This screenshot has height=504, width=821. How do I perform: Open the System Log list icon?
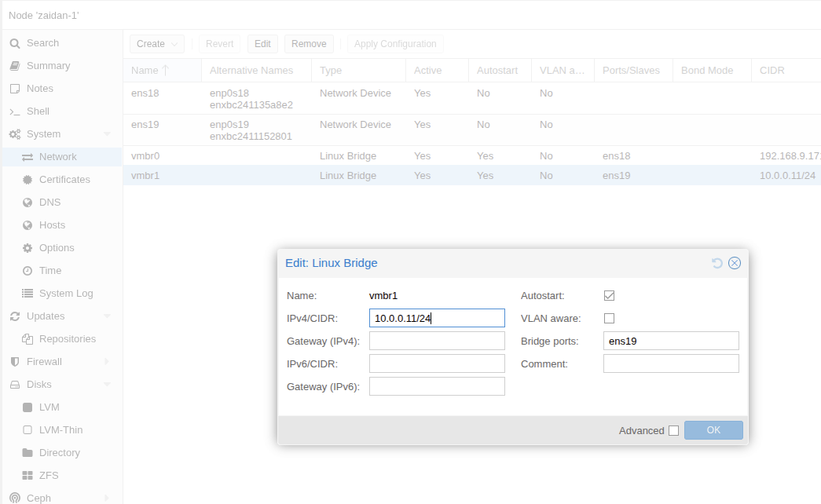[27, 294]
